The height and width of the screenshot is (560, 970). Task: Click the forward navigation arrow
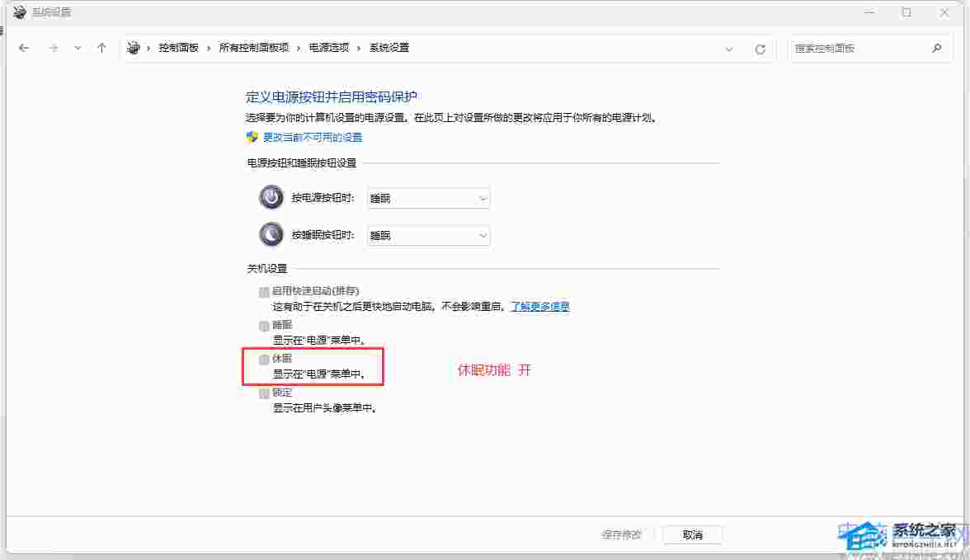pos(54,48)
